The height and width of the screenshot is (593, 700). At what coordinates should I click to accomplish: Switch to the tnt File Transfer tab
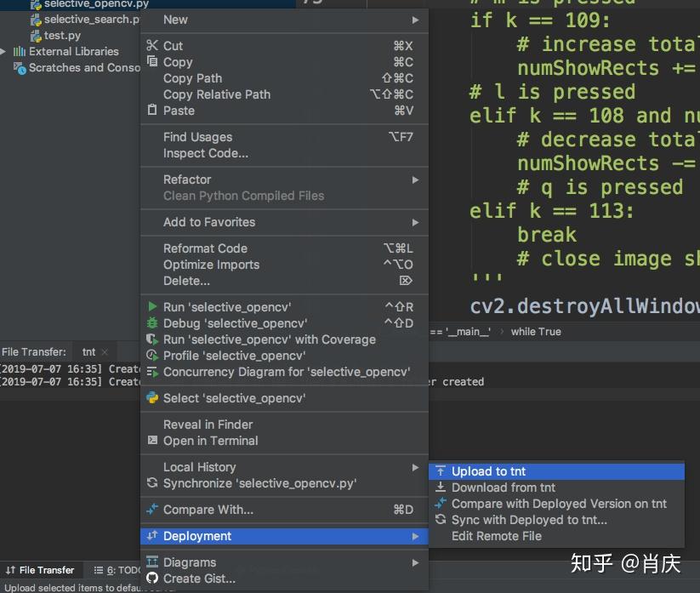click(88, 352)
